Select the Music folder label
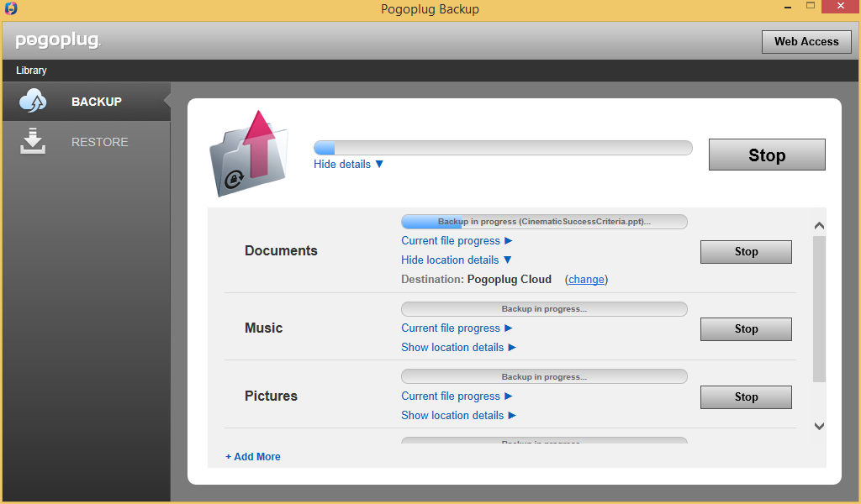861x504 pixels. [263, 328]
